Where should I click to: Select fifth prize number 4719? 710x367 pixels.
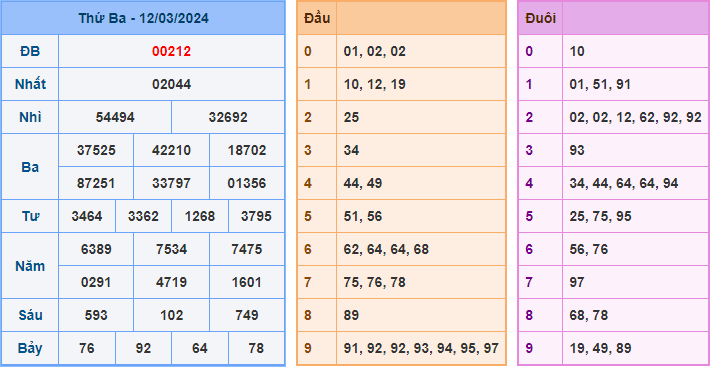click(x=171, y=282)
